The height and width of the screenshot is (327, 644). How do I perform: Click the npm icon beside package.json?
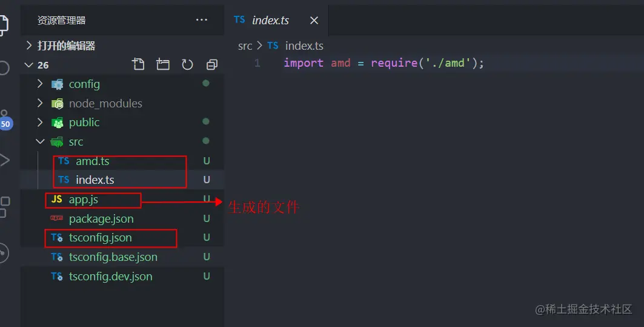click(57, 218)
